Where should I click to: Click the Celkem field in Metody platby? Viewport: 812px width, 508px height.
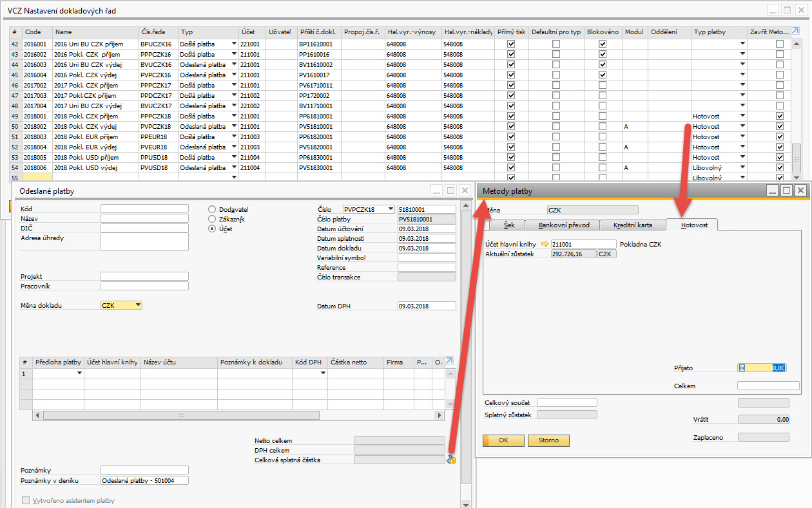tap(768, 386)
